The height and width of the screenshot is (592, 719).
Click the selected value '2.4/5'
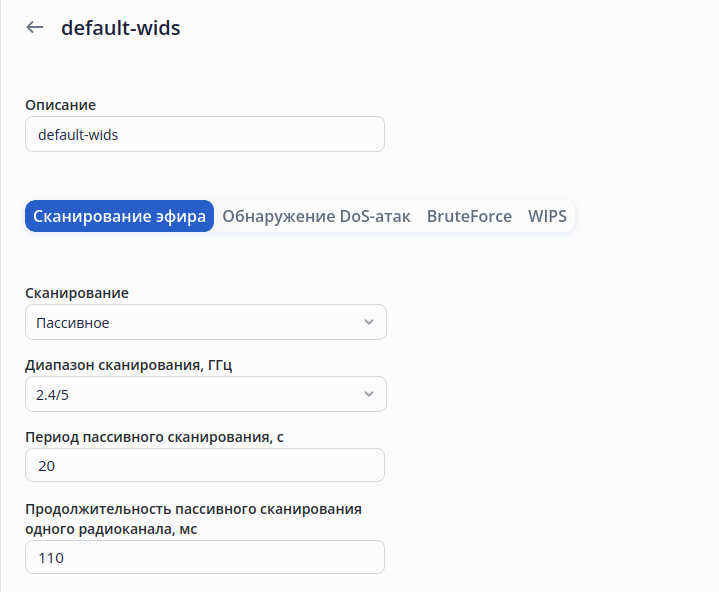(52, 395)
